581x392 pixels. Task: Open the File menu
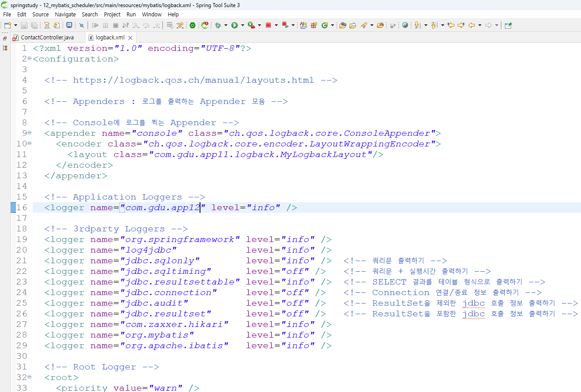coord(7,15)
